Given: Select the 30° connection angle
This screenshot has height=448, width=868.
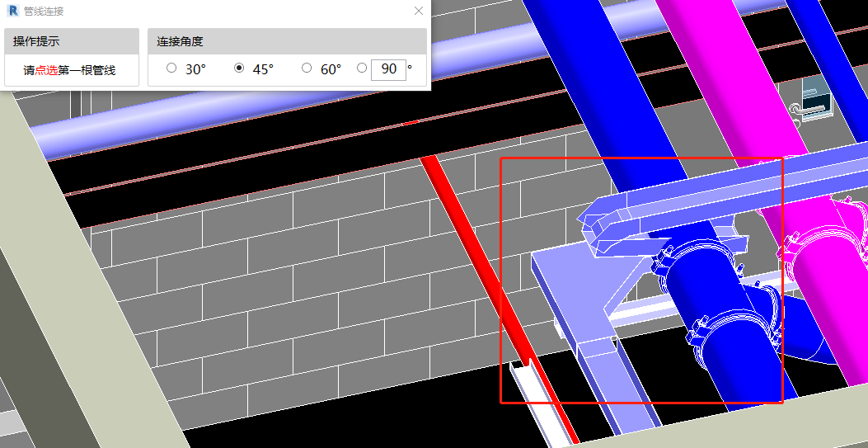Looking at the screenshot, I should 171,68.
